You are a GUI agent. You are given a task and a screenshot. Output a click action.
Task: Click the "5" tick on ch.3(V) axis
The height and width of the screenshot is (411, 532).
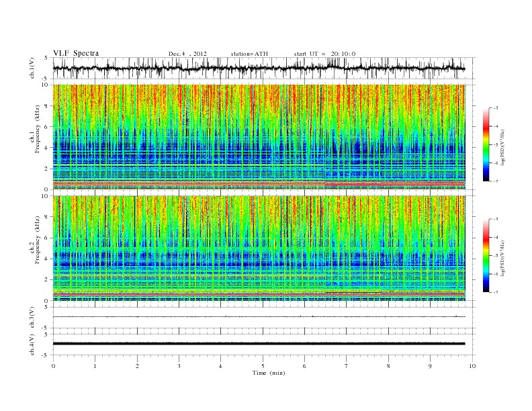46,307
